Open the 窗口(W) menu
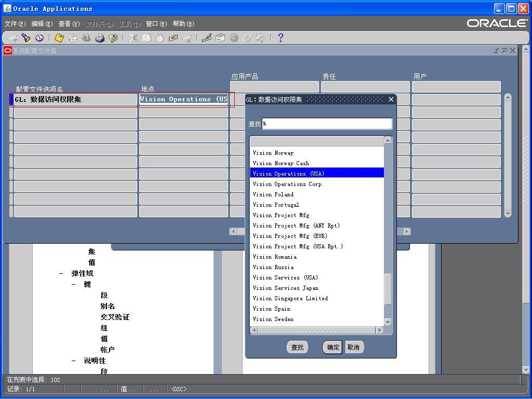532x399 pixels. pyautogui.click(x=156, y=24)
